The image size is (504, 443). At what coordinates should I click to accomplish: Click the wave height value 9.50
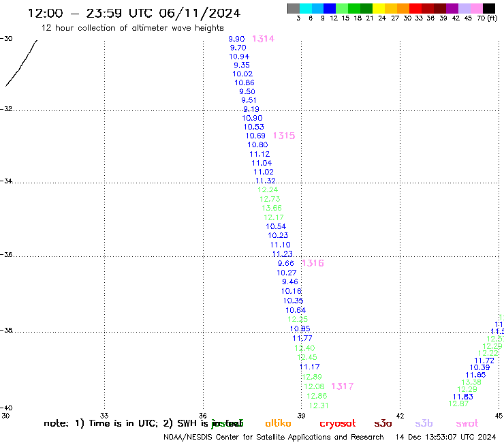[247, 92]
